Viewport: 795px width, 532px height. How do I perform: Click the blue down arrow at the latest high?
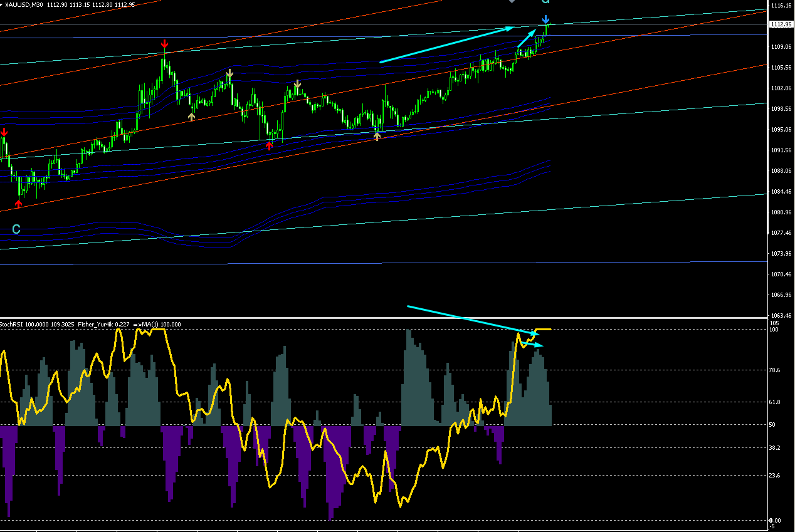[x=546, y=19]
